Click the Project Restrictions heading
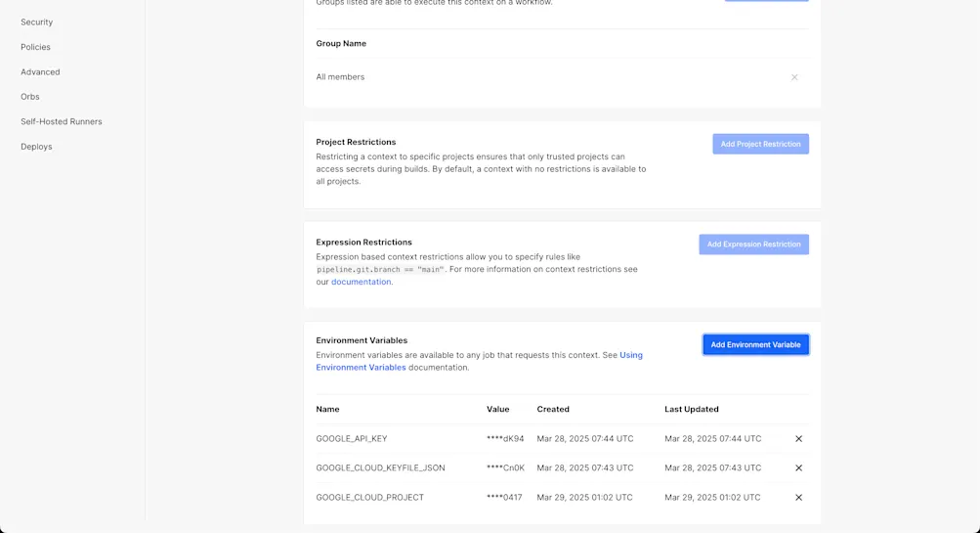Viewport: 980px width, 533px height. pyautogui.click(x=356, y=142)
